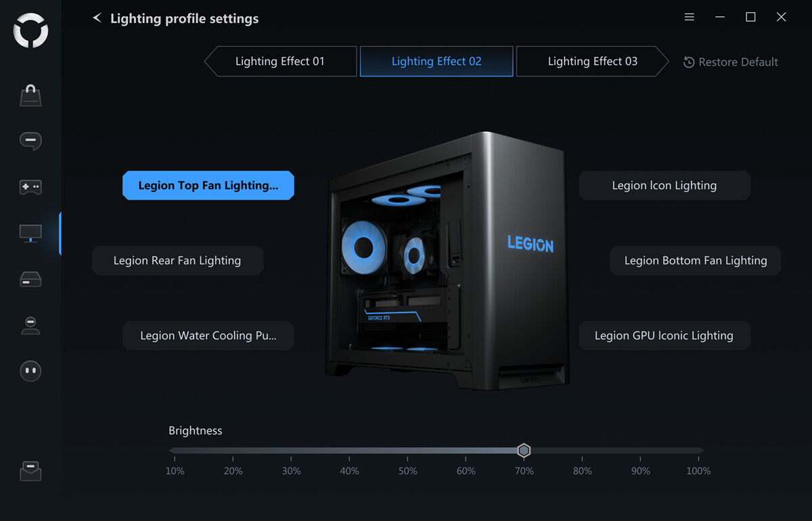This screenshot has width=812, height=521.
Task: Open the chat bubble sidebar icon
Action: point(30,141)
